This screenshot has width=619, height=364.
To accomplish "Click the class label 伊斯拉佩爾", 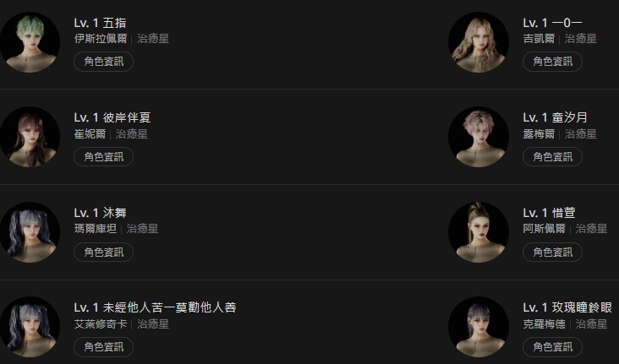I will (101, 39).
